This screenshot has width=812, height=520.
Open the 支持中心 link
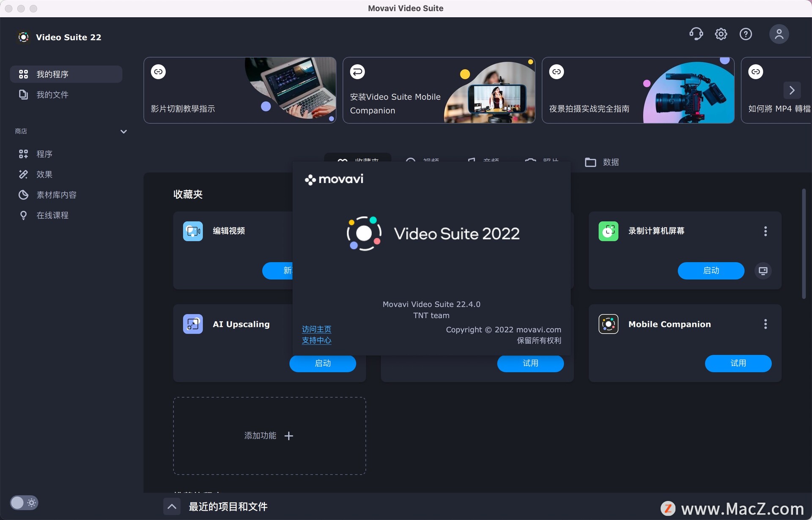(316, 340)
